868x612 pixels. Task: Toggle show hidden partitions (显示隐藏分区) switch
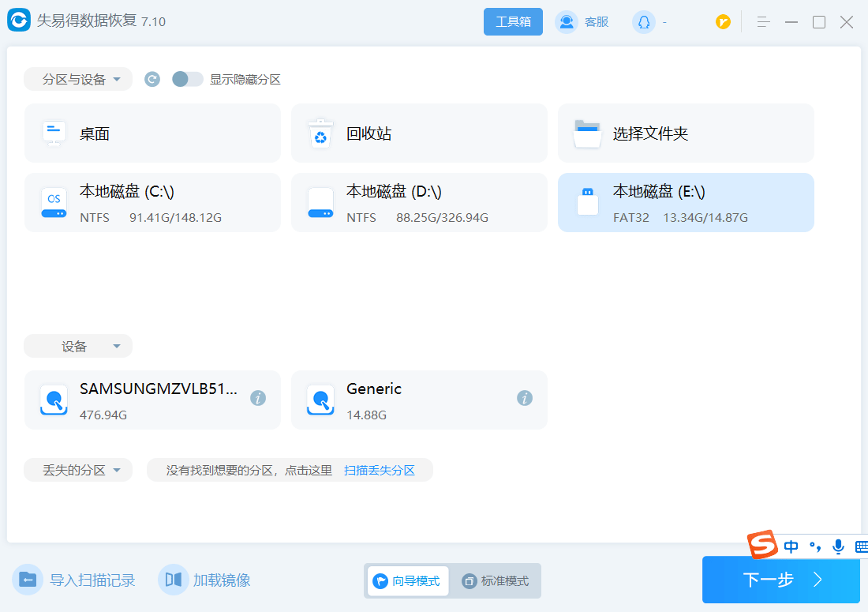(x=188, y=79)
